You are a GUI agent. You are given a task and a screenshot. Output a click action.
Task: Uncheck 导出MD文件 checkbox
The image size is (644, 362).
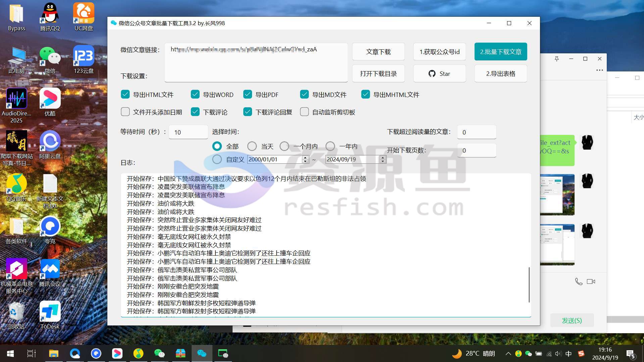tap(304, 95)
